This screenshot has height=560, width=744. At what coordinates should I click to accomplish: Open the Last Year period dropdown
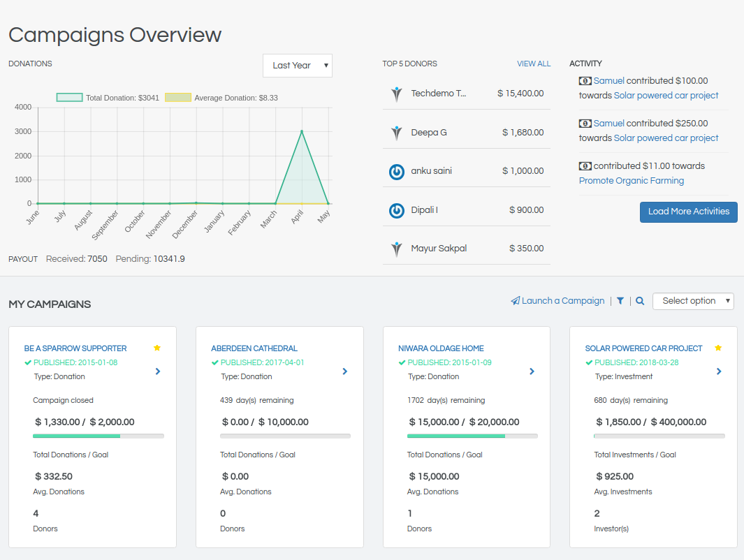pos(298,66)
